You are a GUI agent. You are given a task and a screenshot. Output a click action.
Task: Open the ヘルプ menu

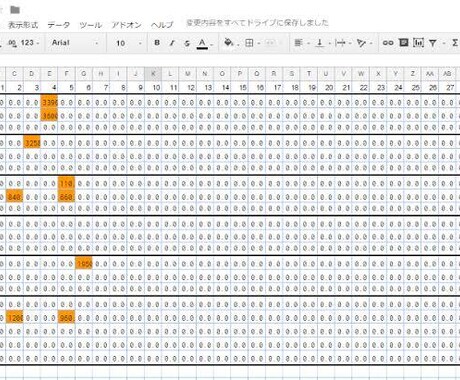pos(162,25)
